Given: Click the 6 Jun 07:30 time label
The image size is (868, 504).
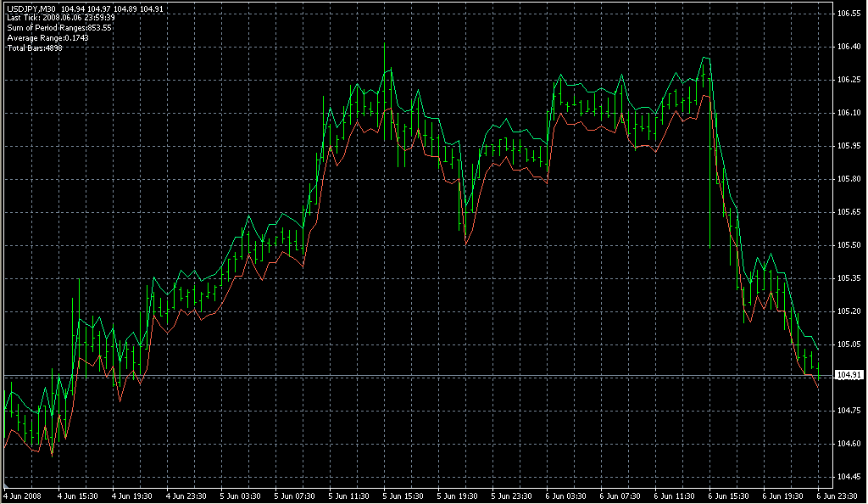Looking at the screenshot, I should [621, 496].
